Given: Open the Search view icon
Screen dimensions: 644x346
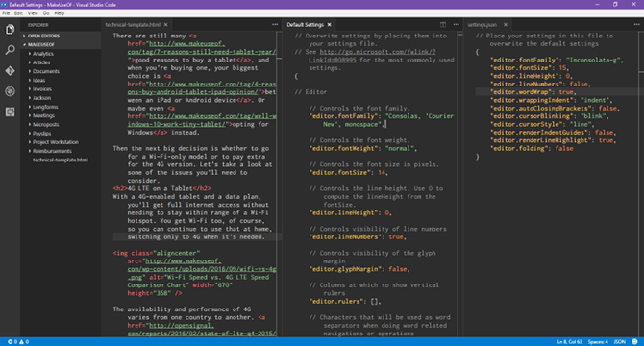Looking at the screenshot, I should click(x=10, y=50).
